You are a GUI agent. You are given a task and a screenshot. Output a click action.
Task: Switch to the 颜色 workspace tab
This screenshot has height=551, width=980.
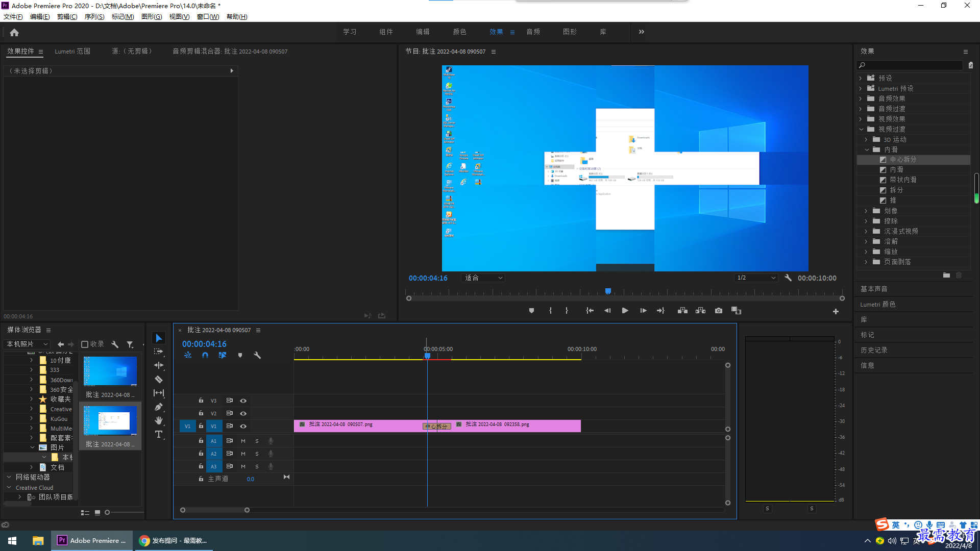pos(459,32)
